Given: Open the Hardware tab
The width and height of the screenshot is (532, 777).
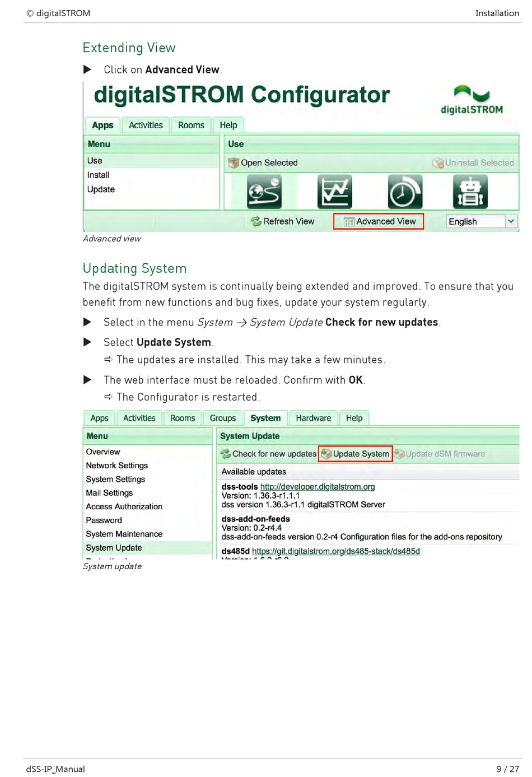Looking at the screenshot, I should (314, 418).
